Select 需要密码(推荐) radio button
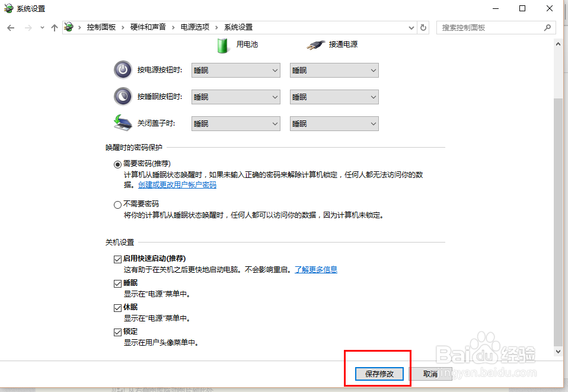Screen dimensions: 568x392 coord(117,163)
